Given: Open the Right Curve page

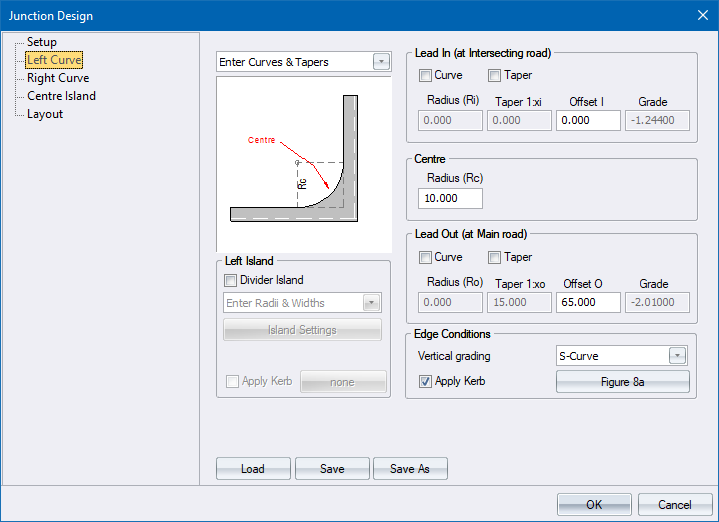Looking at the screenshot, I should tap(58, 78).
